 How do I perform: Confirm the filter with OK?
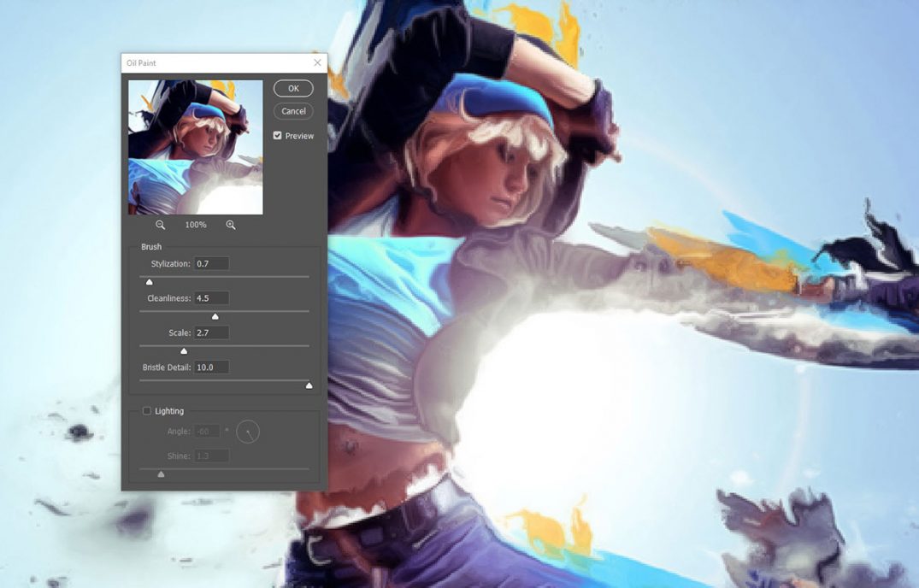(x=292, y=88)
